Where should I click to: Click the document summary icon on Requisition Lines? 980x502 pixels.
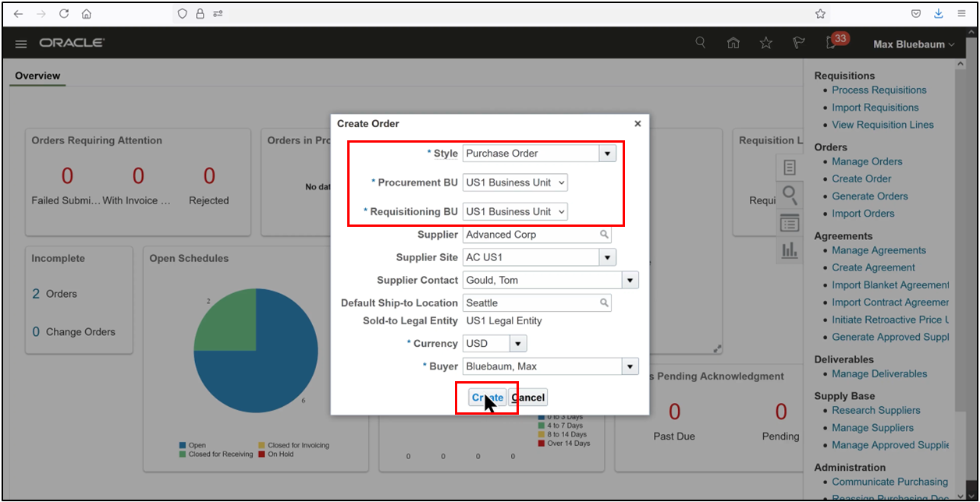[x=790, y=167]
